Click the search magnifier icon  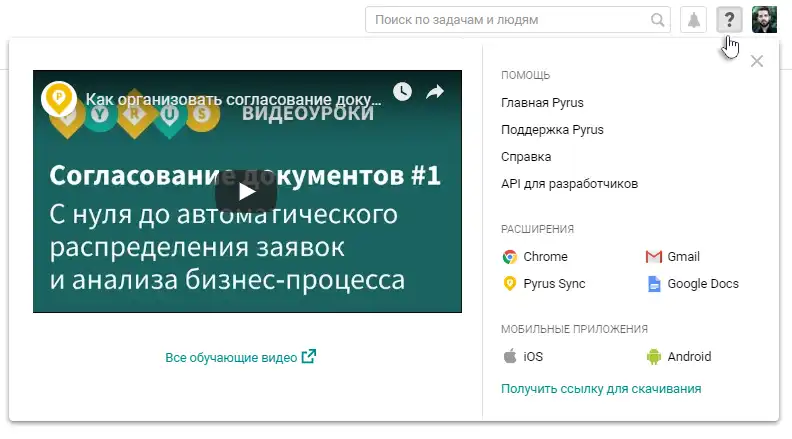(x=657, y=20)
